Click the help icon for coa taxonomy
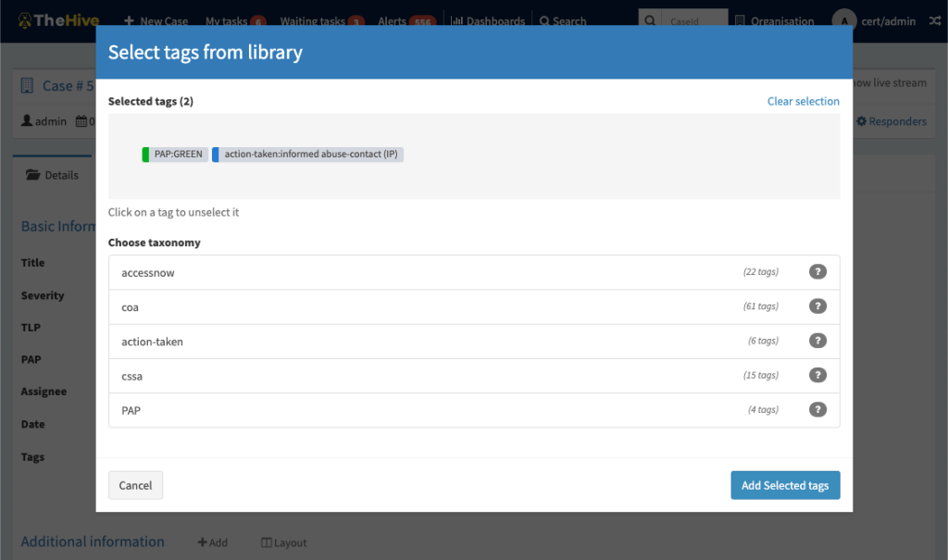Screen dimensions: 948x560 (x=817, y=306)
